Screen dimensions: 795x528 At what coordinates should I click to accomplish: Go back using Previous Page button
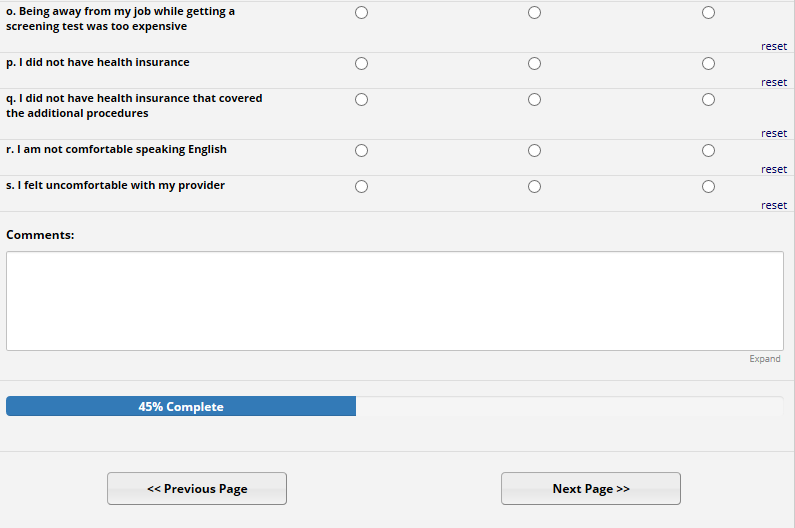click(x=197, y=489)
